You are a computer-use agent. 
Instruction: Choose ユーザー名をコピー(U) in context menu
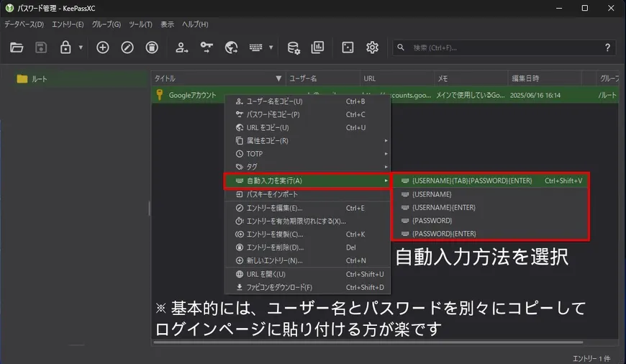point(307,101)
